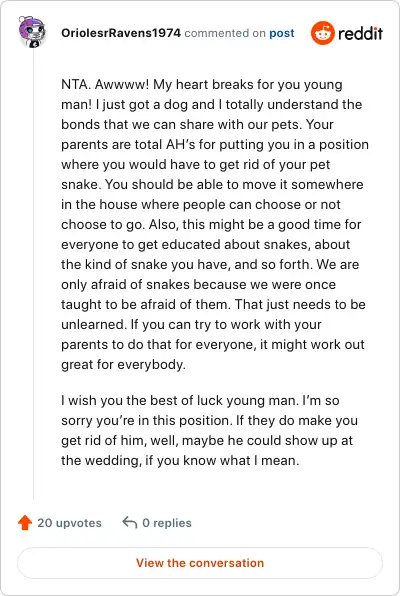
Task: Open OriolesrRavens1974's profile link
Action: click(121, 33)
